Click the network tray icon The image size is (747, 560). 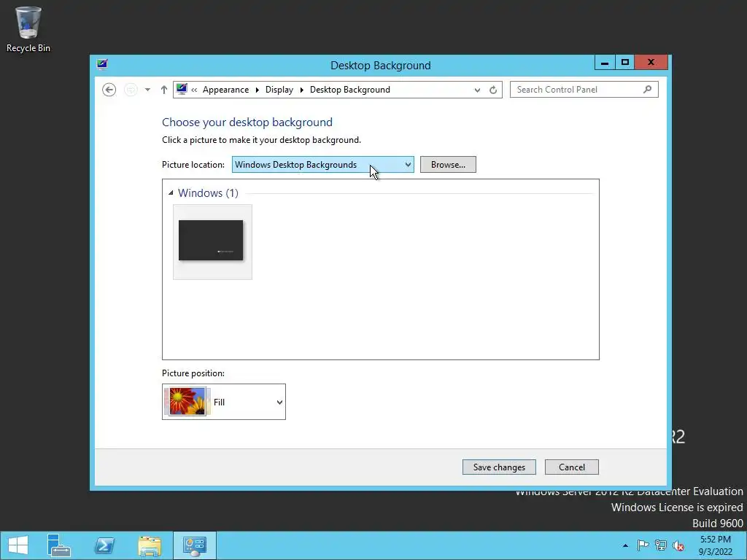[660, 545]
